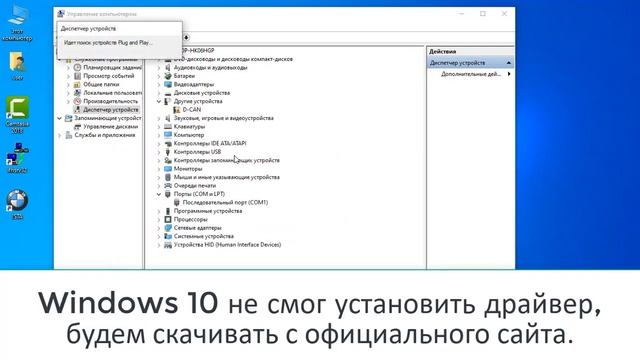Viewport: 640px width, 360px height.
Task: Select the Сетевые адаптеры row
Action: coord(198,228)
